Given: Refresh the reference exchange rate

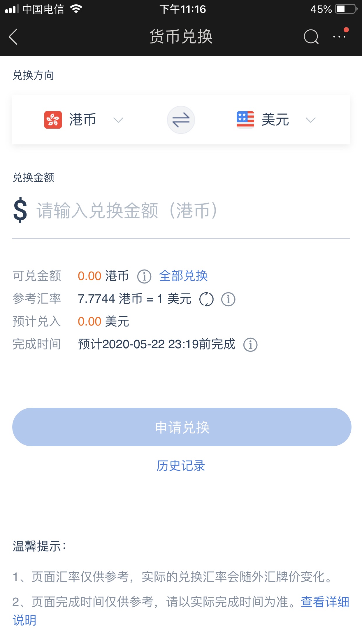Looking at the screenshot, I should [206, 299].
